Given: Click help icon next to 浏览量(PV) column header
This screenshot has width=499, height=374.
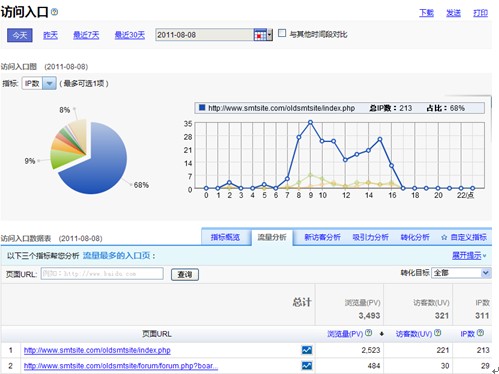Looking at the screenshot, I should click(x=368, y=333).
